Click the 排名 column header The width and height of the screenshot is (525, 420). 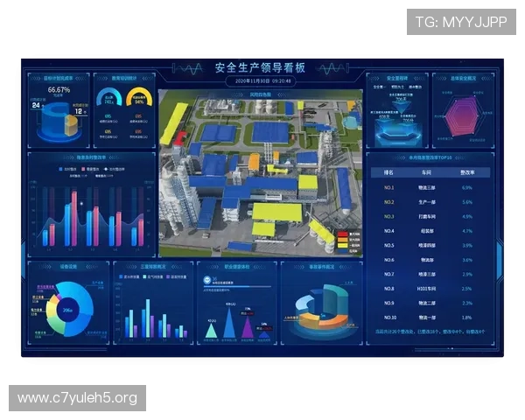[388, 172]
